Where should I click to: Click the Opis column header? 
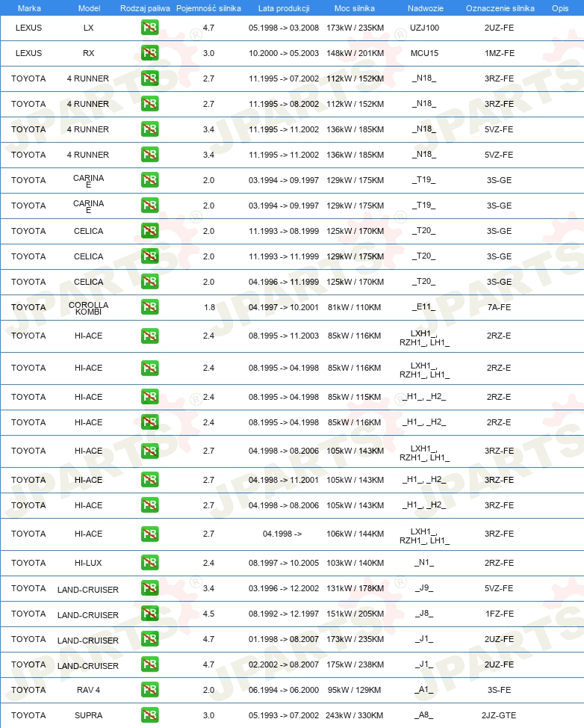pyautogui.click(x=560, y=8)
